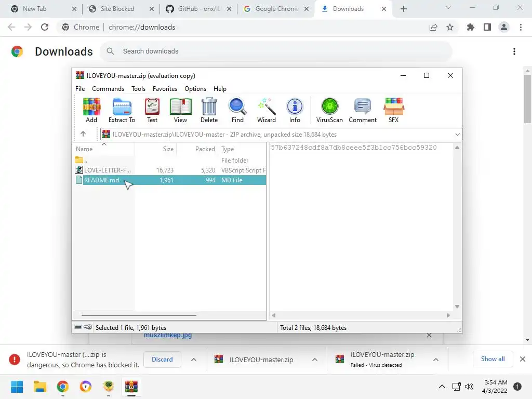This screenshot has width=532, height=399.
Task: Bookmark this page with star icon
Action: point(450,27)
